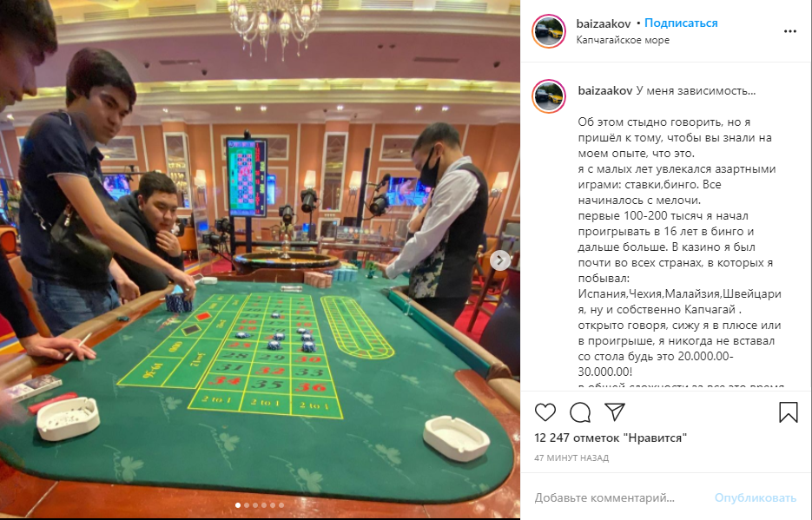Go to next photo with carousel arrow
Screen dimensions: 812x520
[x=499, y=260]
